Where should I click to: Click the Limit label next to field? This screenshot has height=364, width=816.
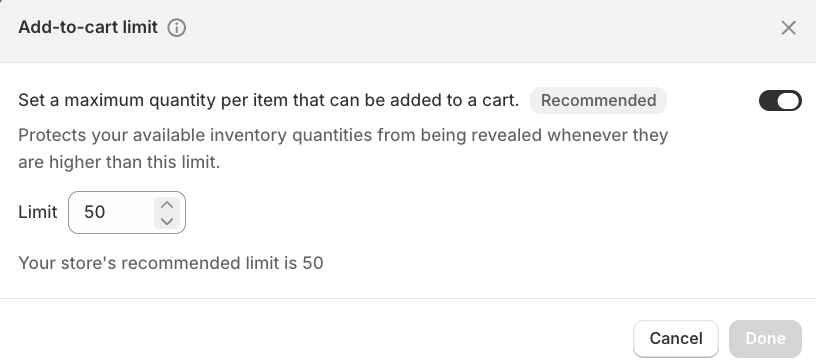pos(37,212)
